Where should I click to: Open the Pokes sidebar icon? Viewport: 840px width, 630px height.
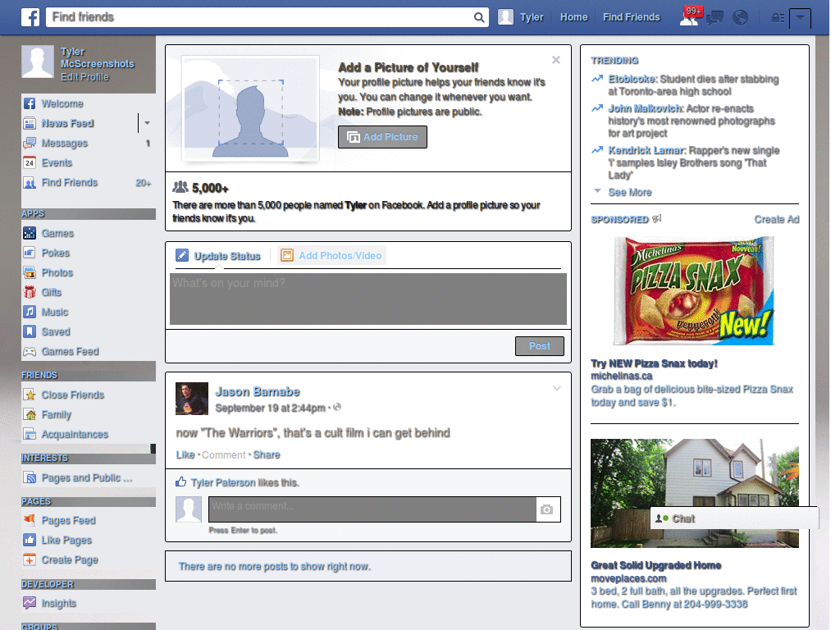click(28, 253)
